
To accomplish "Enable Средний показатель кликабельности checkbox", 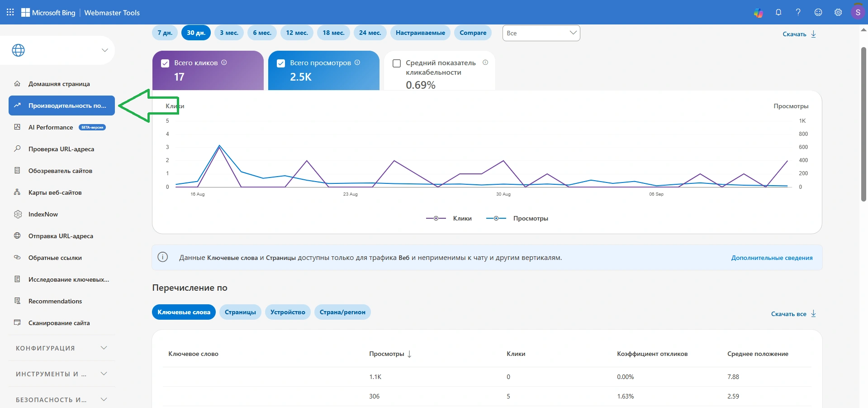I will [x=397, y=63].
